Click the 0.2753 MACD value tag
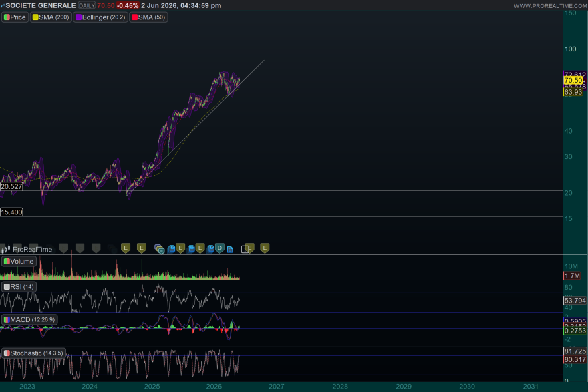This screenshot has width=588, height=392. coord(575,331)
